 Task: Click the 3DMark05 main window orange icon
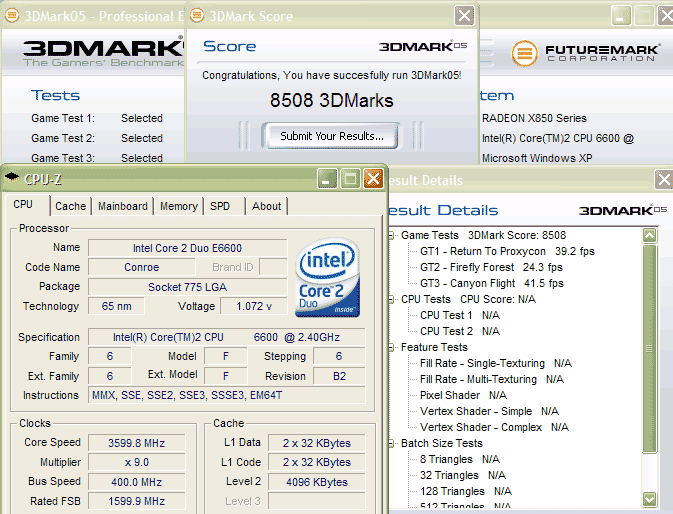pos(12,15)
